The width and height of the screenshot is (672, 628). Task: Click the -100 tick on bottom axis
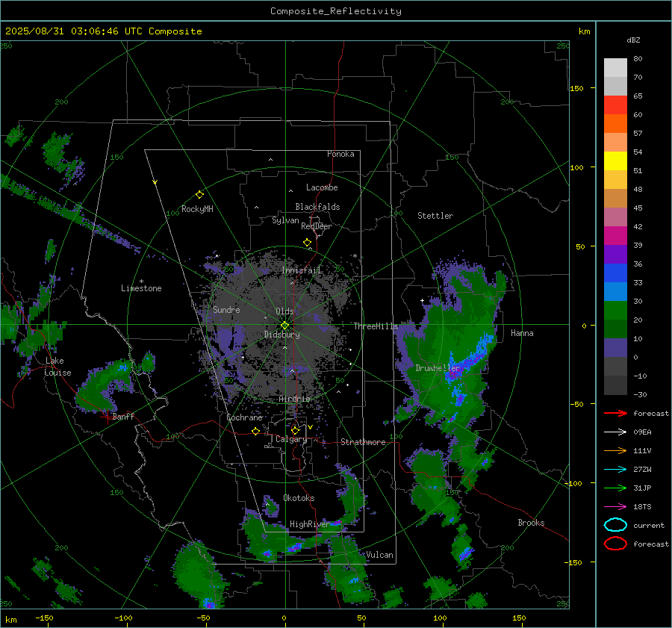[x=123, y=618]
